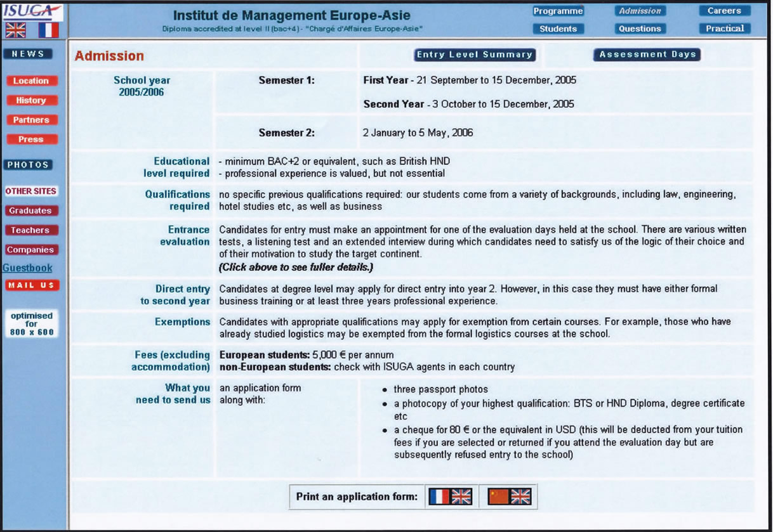Open the Programme section
This screenshot has width=773, height=532.
tap(558, 11)
